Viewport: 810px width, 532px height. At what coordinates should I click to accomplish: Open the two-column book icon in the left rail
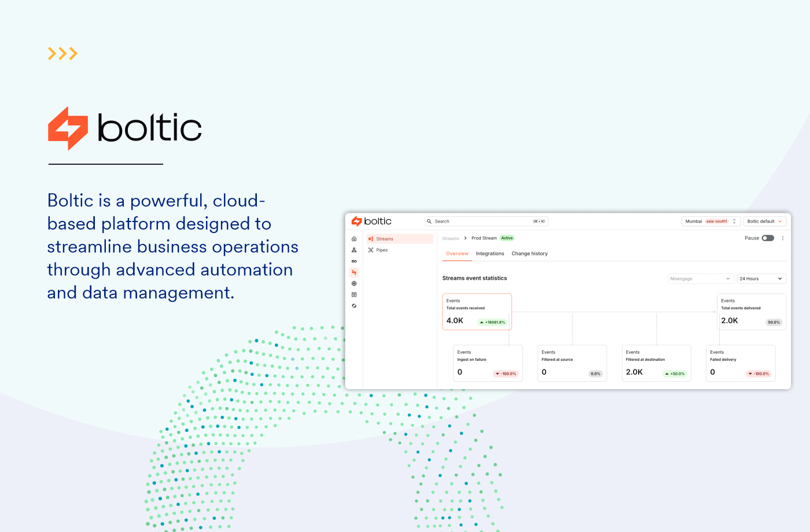point(354,294)
